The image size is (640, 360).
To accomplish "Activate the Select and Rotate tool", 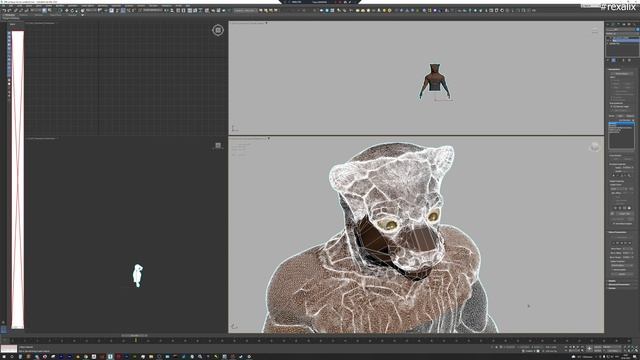I will tap(72, 10).
